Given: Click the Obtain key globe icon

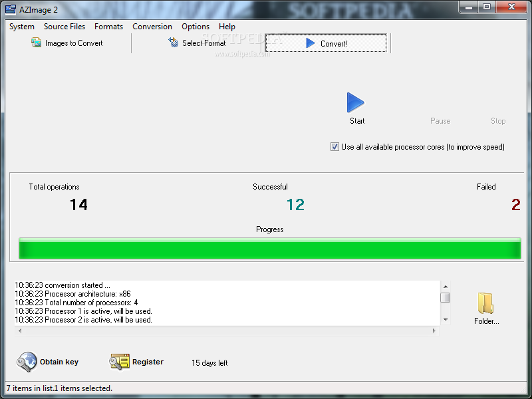Looking at the screenshot, I should [27, 362].
